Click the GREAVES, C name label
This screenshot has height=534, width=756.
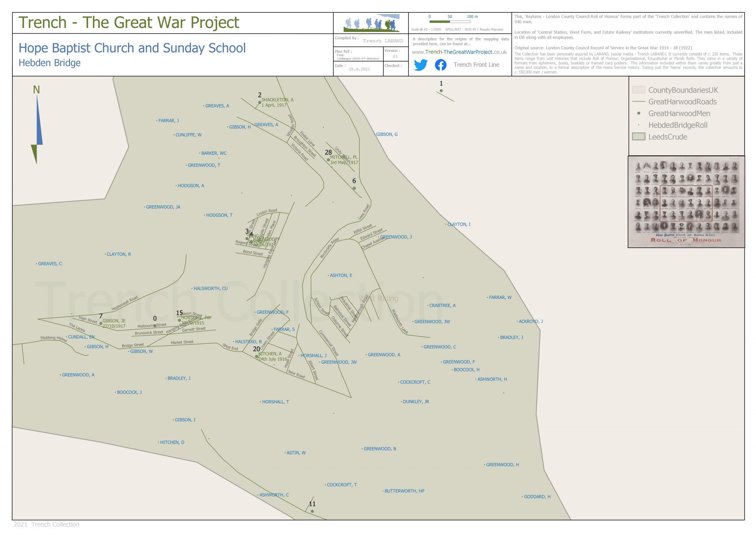coord(50,264)
